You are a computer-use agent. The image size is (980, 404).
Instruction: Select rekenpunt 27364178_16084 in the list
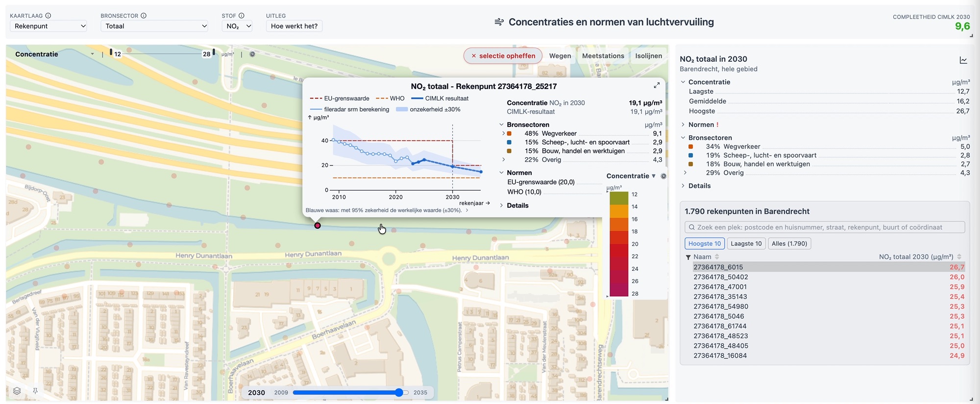pos(829,356)
